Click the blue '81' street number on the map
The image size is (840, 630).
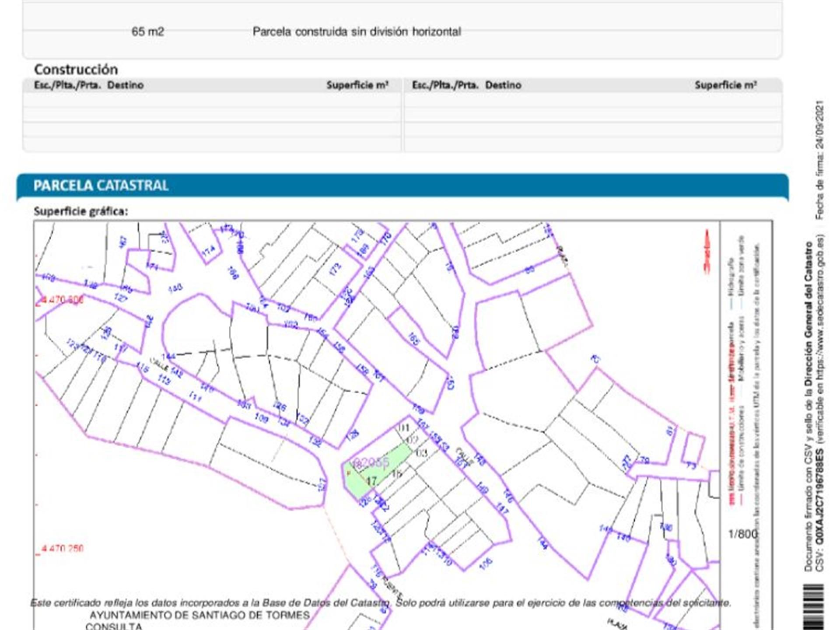pos(671,431)
